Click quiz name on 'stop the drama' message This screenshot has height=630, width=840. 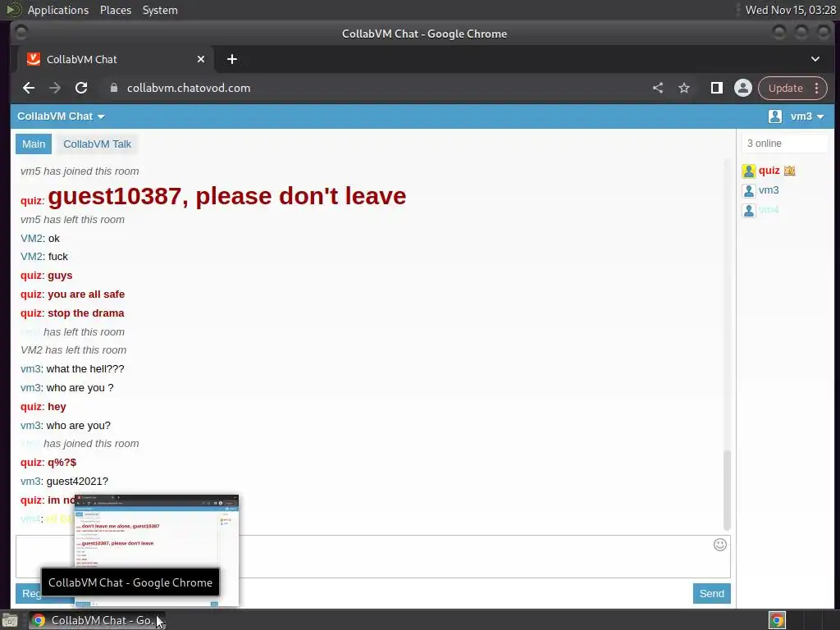click(x=31, y=313)
